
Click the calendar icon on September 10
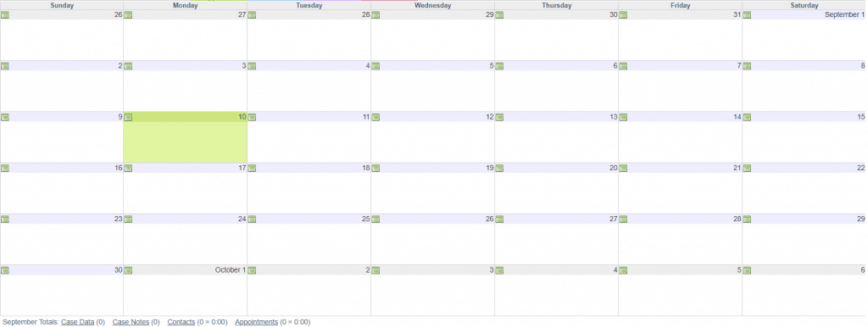pyautogui.click(x=129, y=117)
